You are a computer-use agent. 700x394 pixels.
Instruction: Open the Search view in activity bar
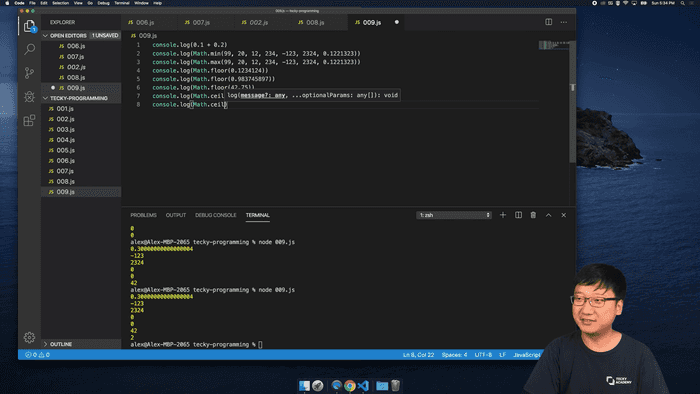coord(29,49)
